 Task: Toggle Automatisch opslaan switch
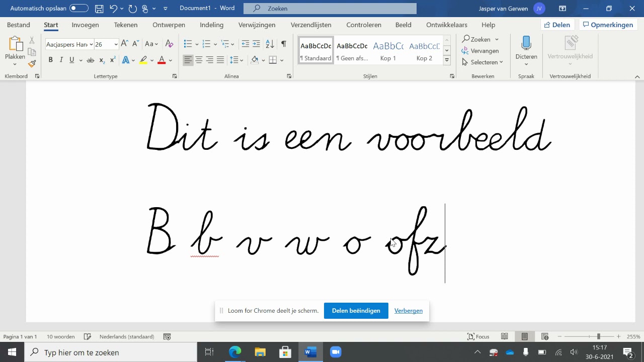(x=79, y=9)
